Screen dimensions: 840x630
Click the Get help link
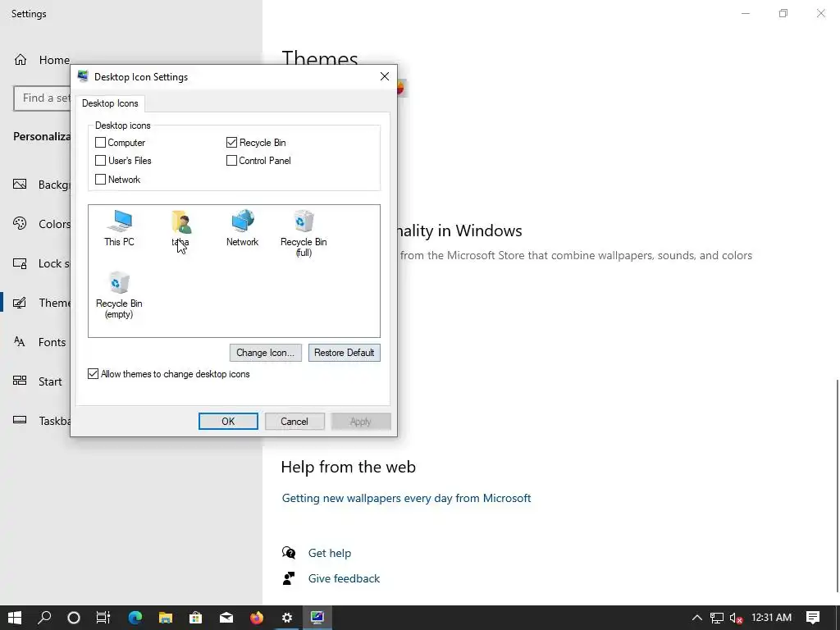330,553
